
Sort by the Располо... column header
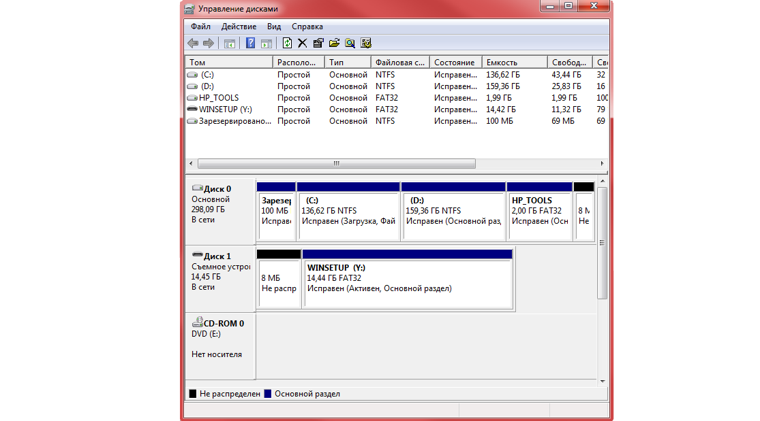[x=299, y=62]
